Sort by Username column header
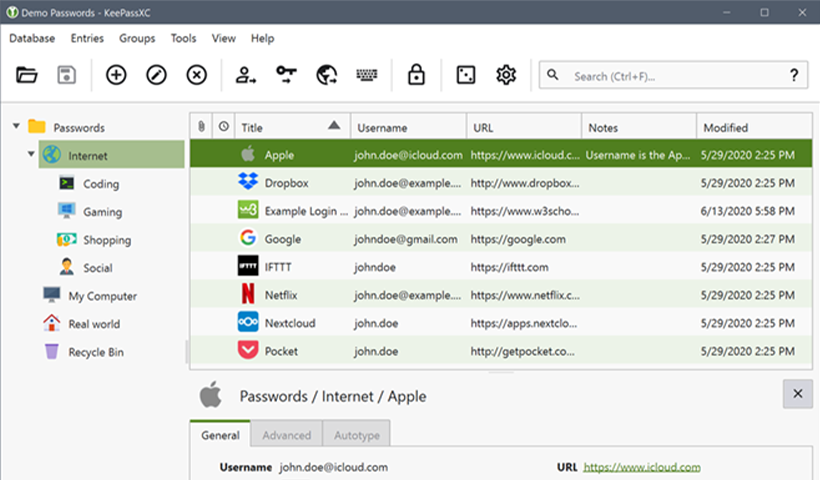 408,127
